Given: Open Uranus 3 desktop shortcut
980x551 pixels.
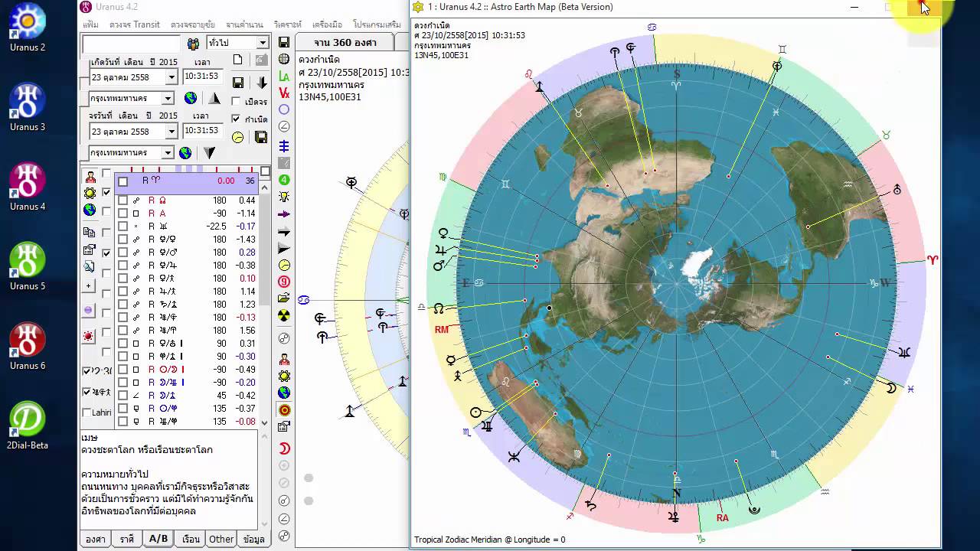Looking at the screenshot, I should pyautogui.click(x=28, y=108).
